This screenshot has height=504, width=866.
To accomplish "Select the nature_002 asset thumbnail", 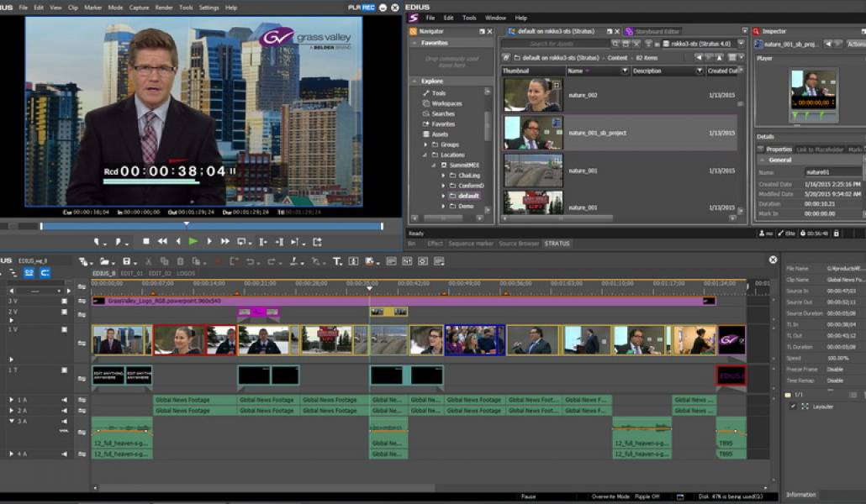I will [x=533, y=95].
